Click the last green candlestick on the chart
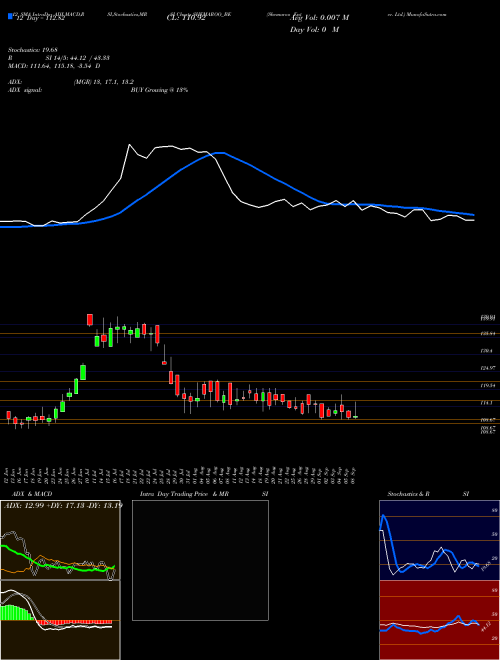Viewport: 500px width, 660px height. click(356, 417)
